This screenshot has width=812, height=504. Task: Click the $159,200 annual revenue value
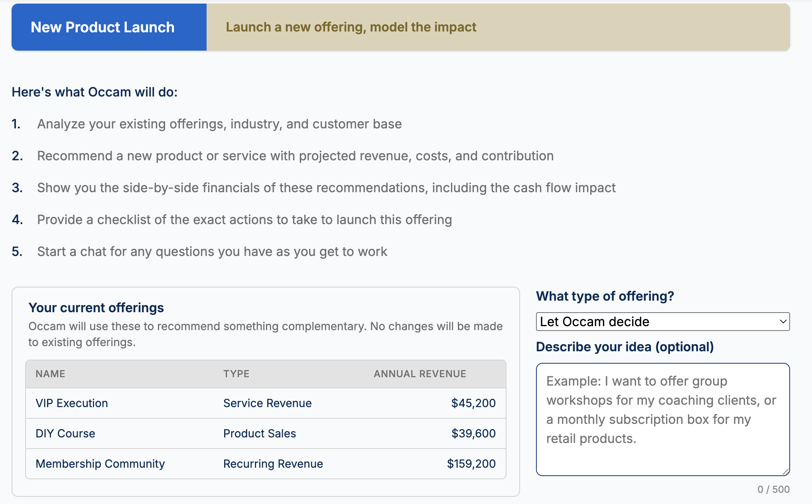tap(471, 464)
